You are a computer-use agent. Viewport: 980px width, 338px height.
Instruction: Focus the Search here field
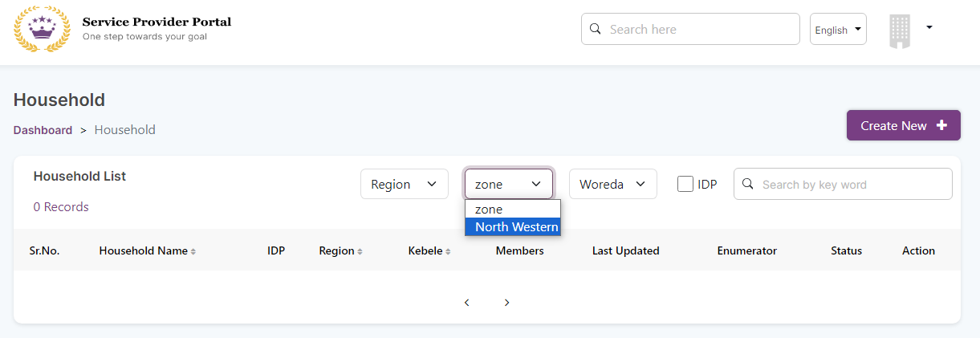pyautogui.click(x=698, y=29)
